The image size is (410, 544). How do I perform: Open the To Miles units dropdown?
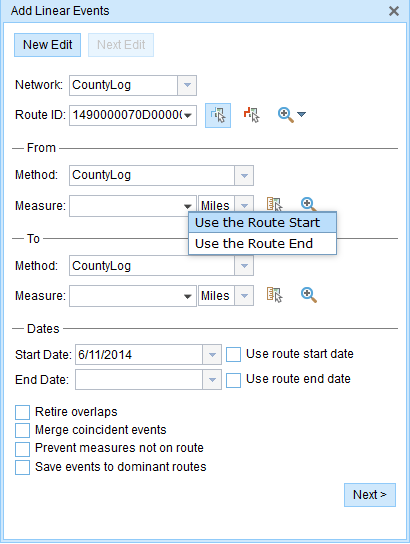point(244,296)
